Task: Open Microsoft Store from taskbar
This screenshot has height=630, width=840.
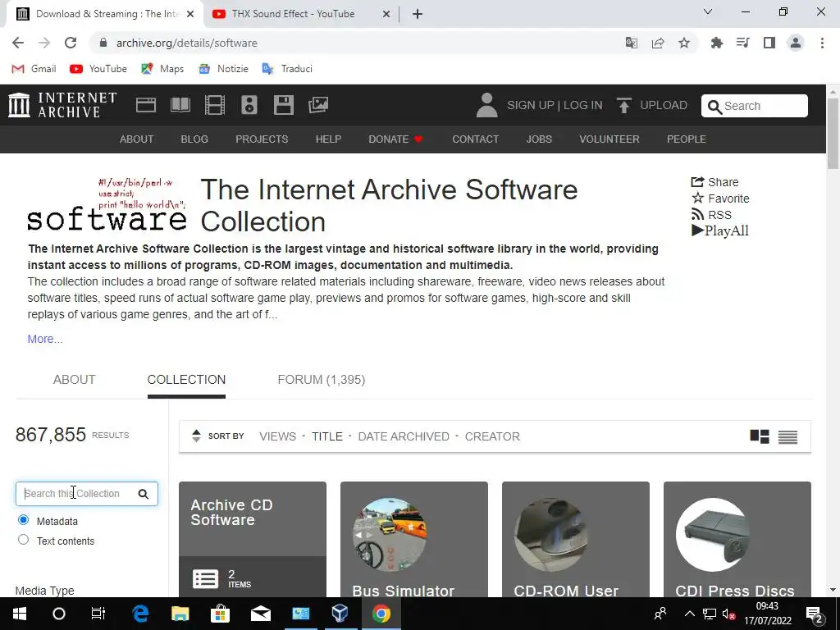Action: click(x=220, y=614)
